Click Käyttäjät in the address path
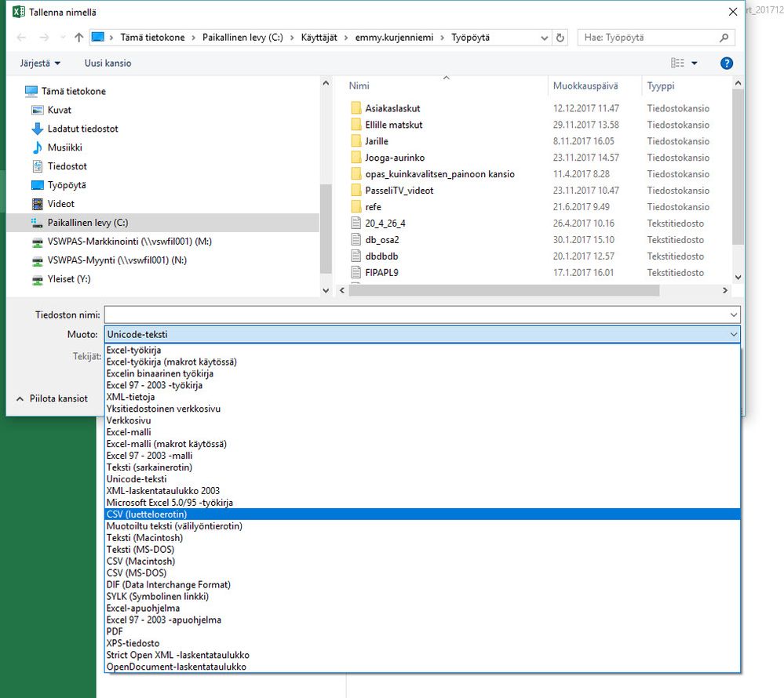784x698 pixels. (319, 38)
